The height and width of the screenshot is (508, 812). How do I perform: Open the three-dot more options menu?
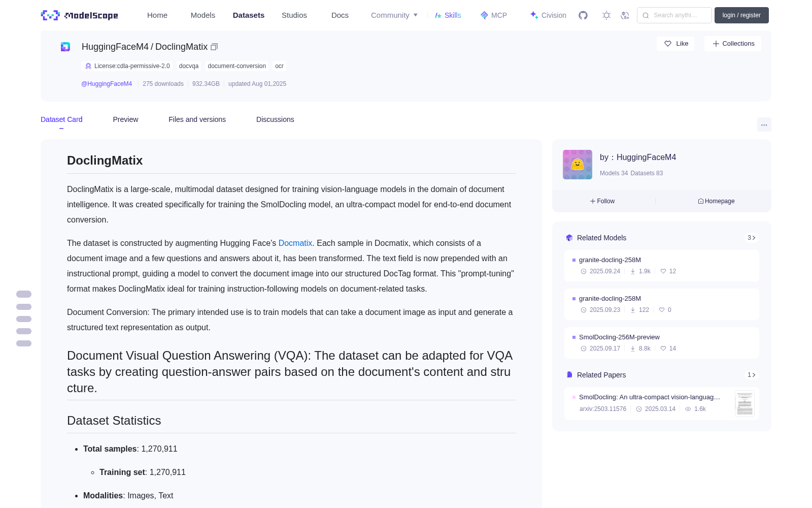(x=764, y=124)
